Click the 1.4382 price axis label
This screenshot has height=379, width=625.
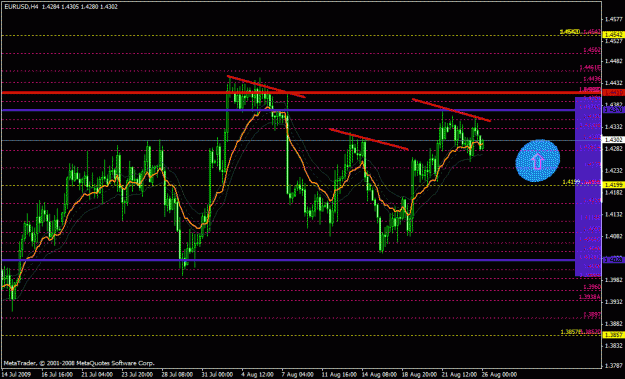613,104
